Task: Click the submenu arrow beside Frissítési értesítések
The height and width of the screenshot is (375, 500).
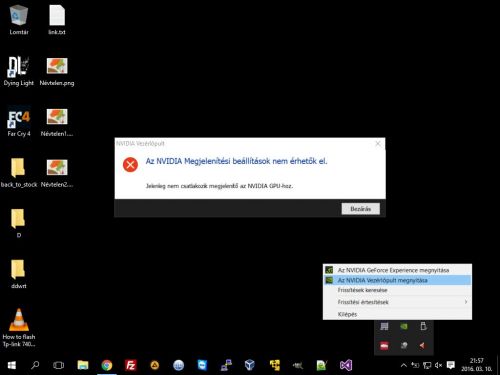Action: pos(466,302)
